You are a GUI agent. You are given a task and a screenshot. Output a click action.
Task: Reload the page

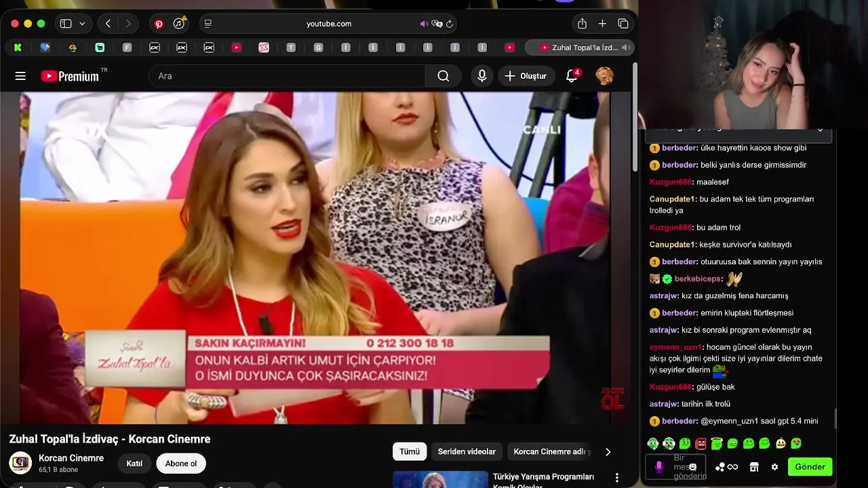point(449,24)
